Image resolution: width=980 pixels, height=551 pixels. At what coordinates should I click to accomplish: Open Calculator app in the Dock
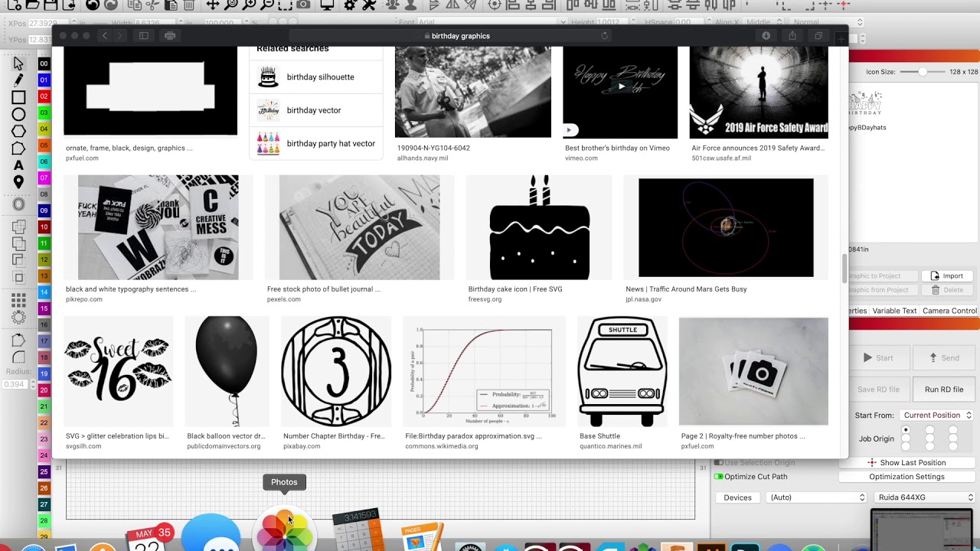point(357,530)
